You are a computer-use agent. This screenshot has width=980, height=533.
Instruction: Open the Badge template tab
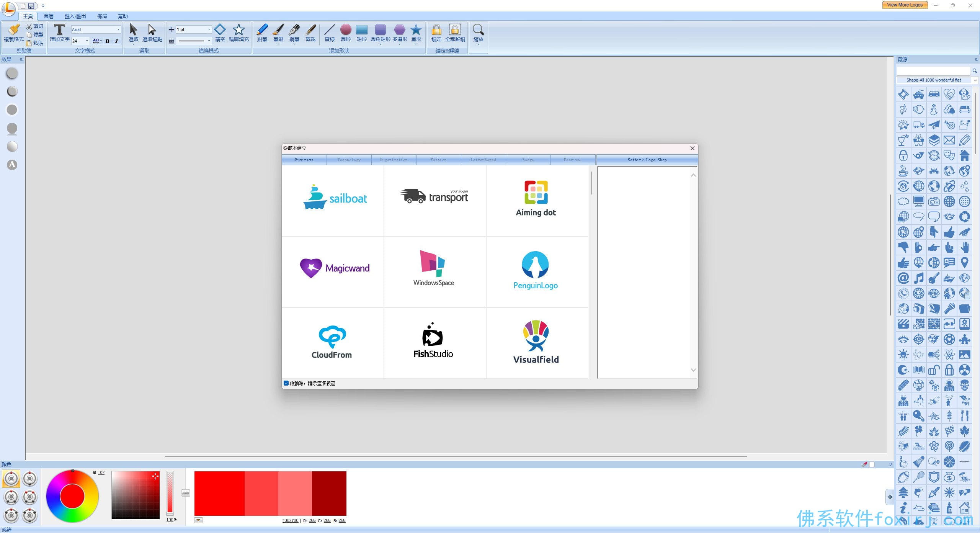coord(528,160)
